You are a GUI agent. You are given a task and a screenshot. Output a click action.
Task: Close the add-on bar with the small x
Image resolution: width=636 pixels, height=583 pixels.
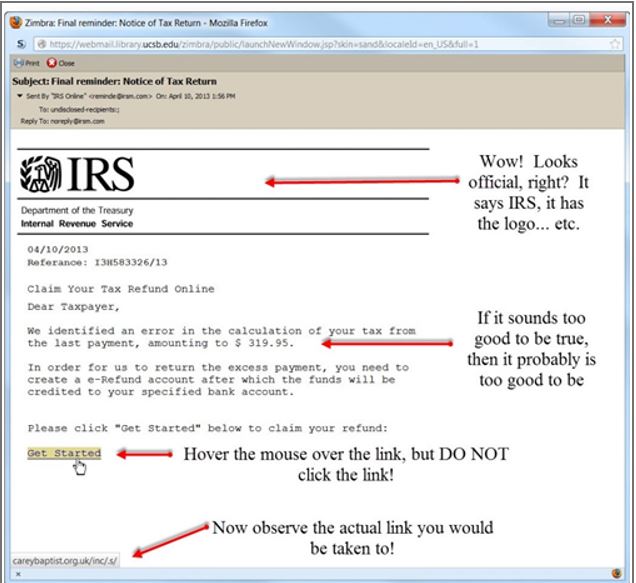coord(18,574)
